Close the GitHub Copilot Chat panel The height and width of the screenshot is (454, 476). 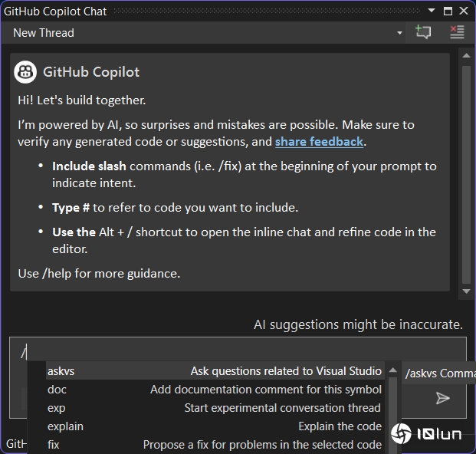pos(464,11)
